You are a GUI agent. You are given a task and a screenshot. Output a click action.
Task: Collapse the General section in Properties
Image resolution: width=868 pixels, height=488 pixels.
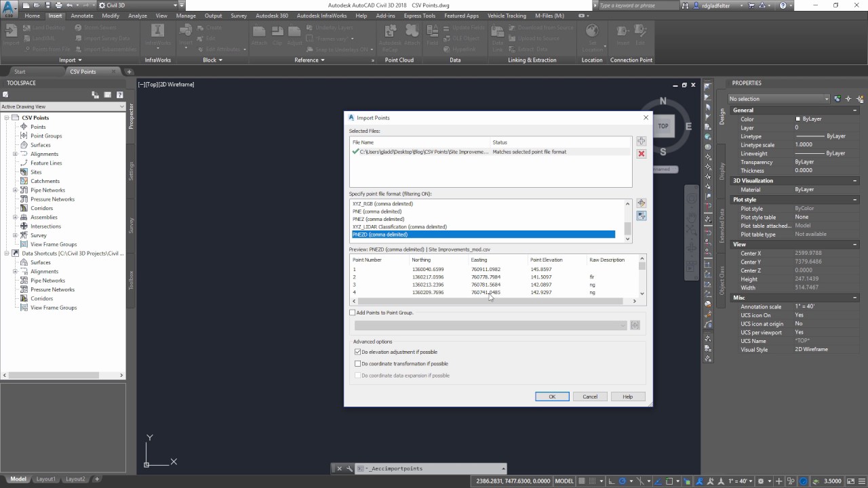click(x=854, y=110)
